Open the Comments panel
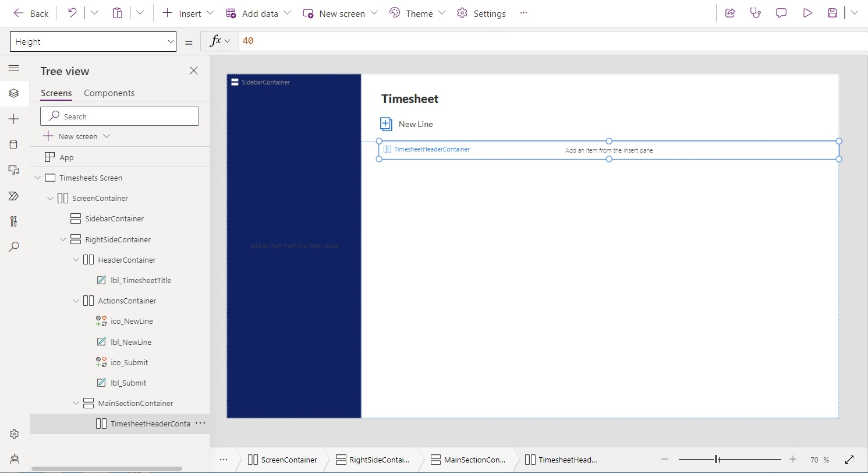Image resolution: width=868 pixels, height=473 pixels. (781, 13)
